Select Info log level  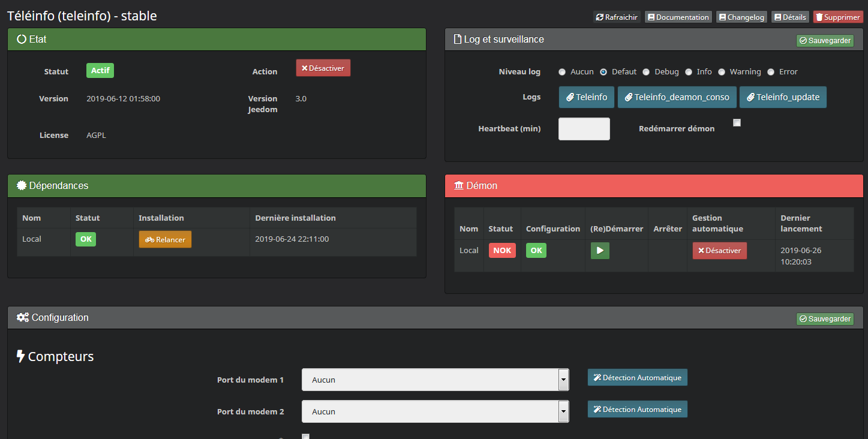click(689, 72)
